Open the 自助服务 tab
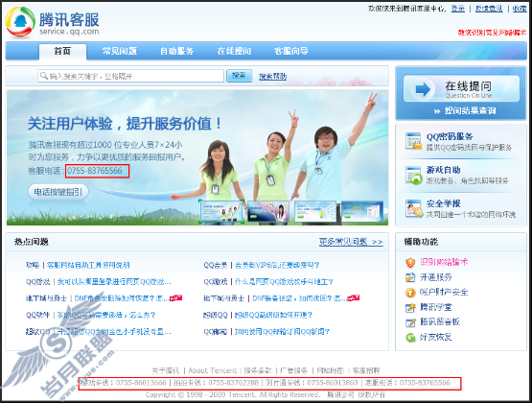 tap(177, 51)
